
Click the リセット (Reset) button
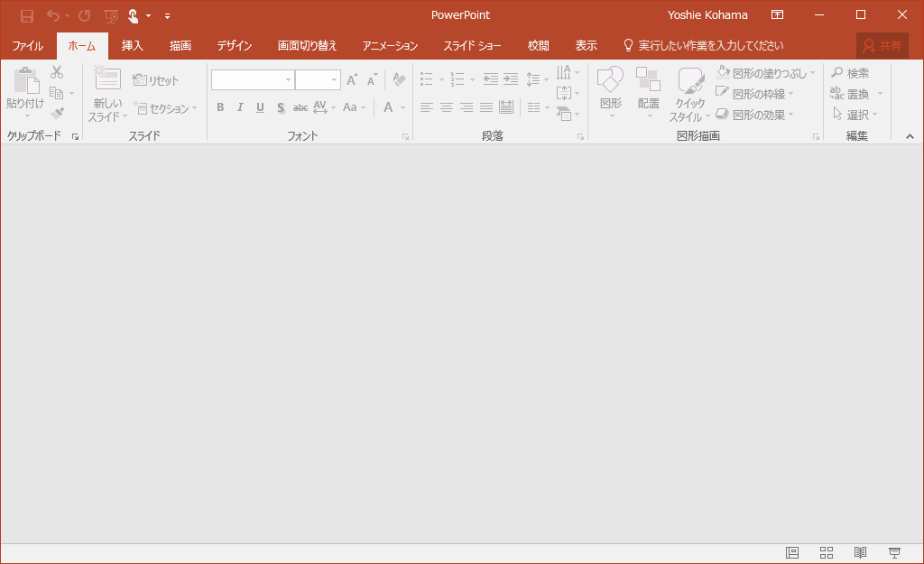coord(155,80)
